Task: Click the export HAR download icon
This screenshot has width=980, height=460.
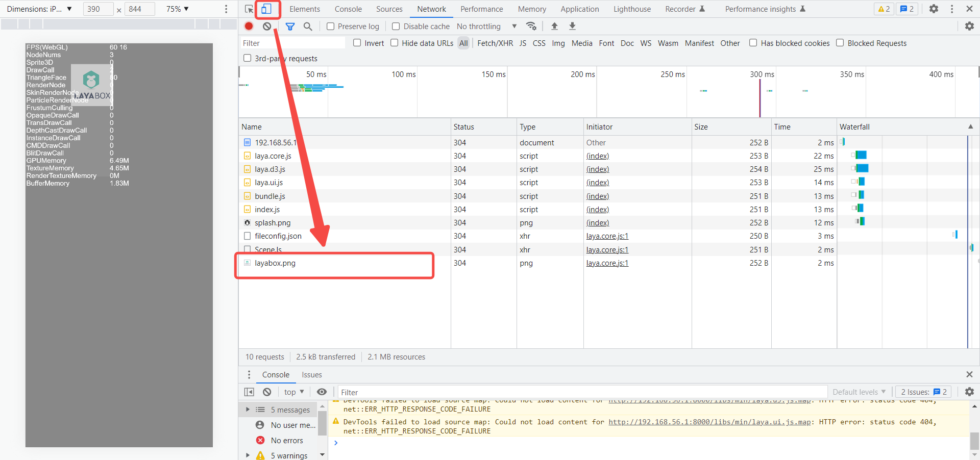Action: click(x=572, y=26)
